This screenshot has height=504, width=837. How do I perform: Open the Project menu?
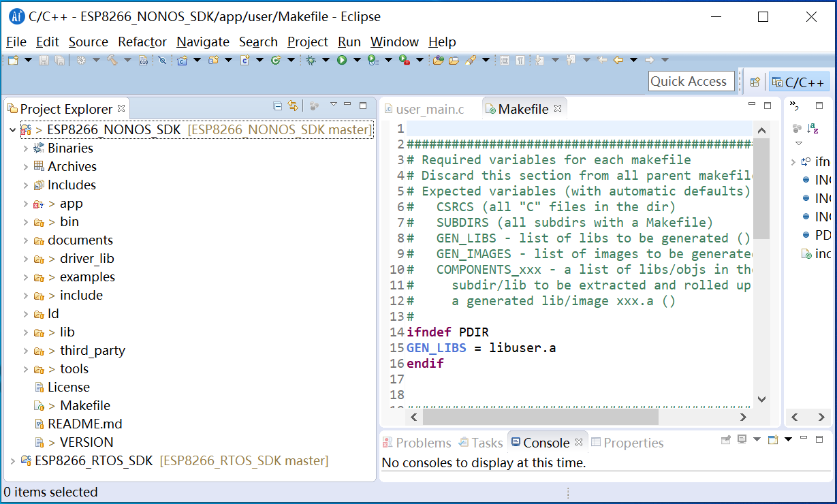coord(308,42)
